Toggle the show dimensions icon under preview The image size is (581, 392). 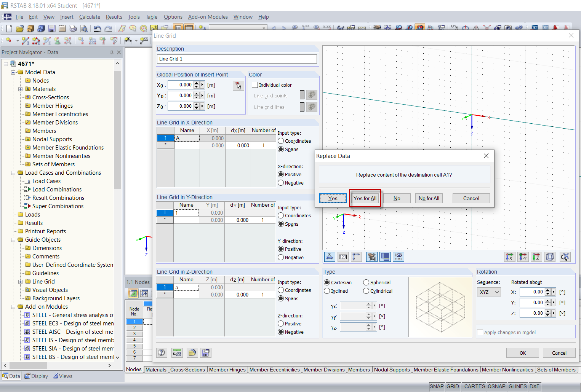pyautogui.click(x=330, y=257)
